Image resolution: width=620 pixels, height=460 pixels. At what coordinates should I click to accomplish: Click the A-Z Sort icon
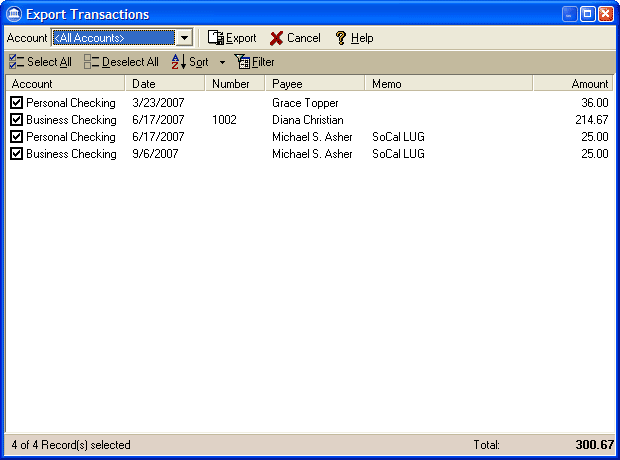click(178, 62)
